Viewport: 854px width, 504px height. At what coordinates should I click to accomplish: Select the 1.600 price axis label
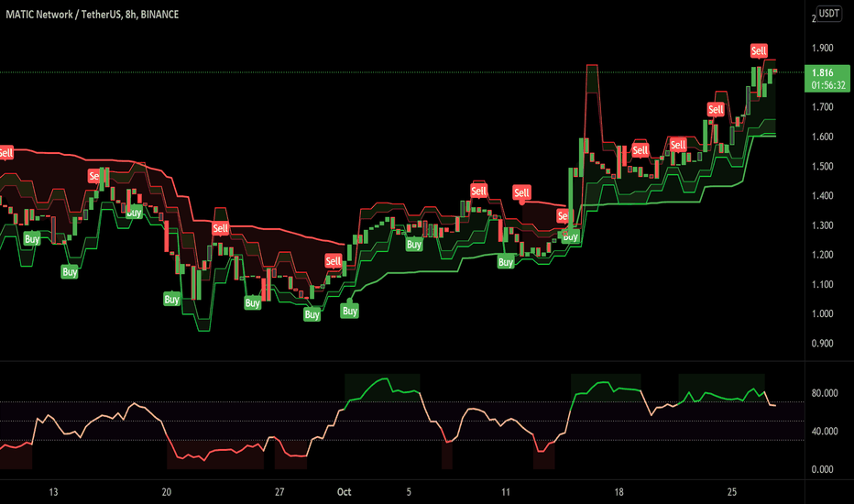coord(823,137)
